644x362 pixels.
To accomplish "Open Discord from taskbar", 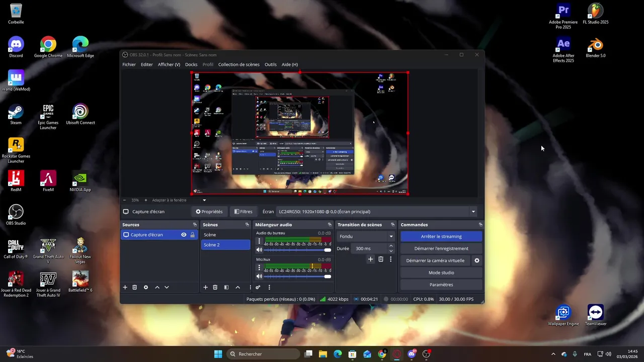I will tap(412, 354).
